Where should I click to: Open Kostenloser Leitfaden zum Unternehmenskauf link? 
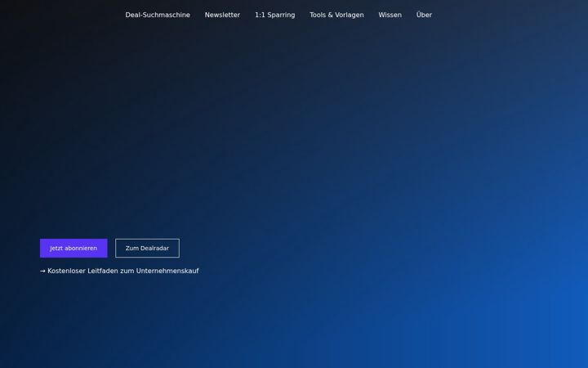(119, 271)
